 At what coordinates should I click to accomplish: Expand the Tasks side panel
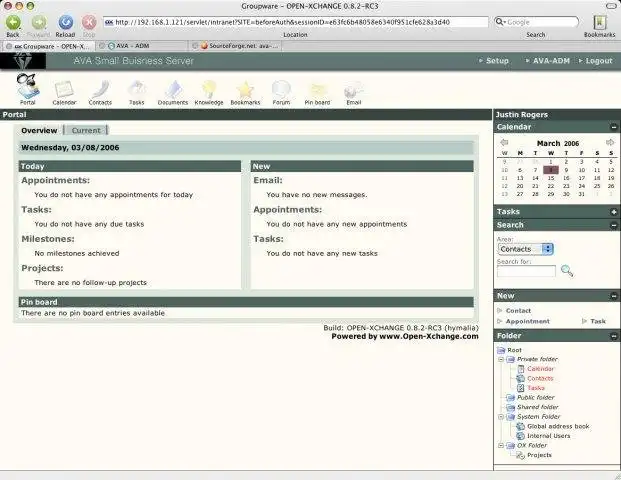tap(613, 212)
